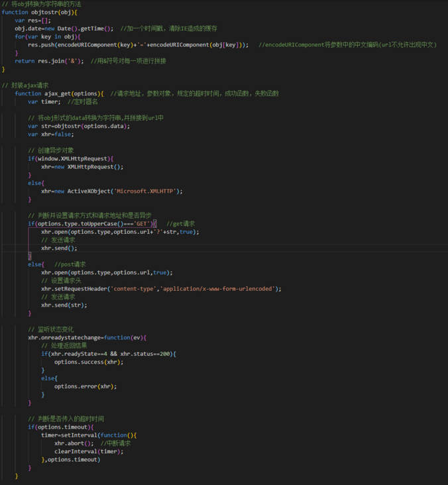448x485 pixels.
Task: Click the code "return res.join('&');"
Action: (x=49, y=61)
